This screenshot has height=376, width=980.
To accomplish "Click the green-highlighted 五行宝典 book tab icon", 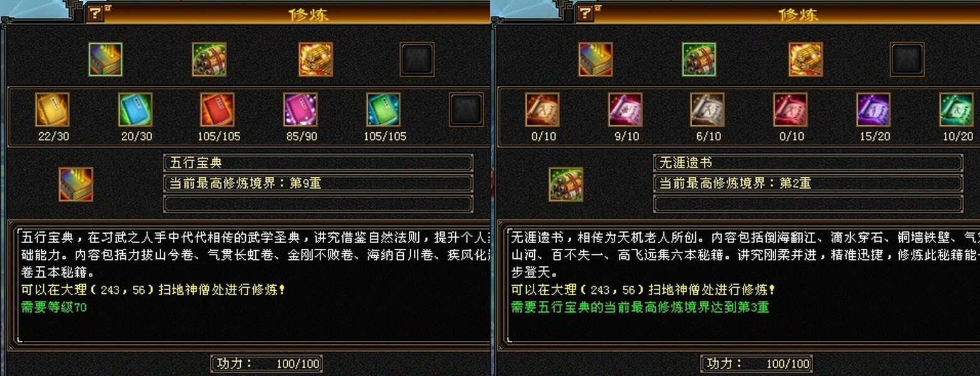I will (x=105, y=60).
